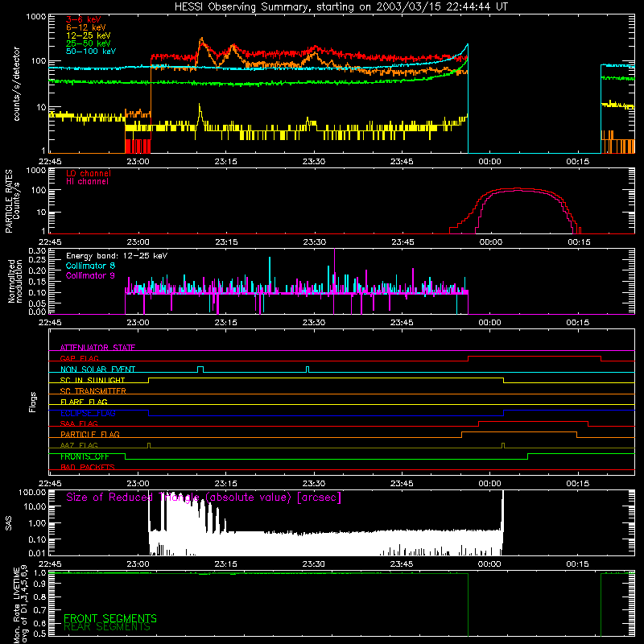
Task: Select the 25-50 keV legend label
Action: point(89,43)
